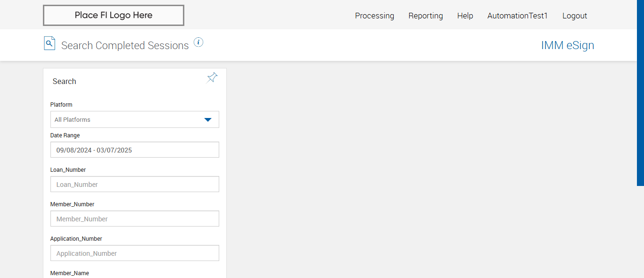The image size is (644, 278).
Task: Click the Date Range field
Action: point(135,150)
